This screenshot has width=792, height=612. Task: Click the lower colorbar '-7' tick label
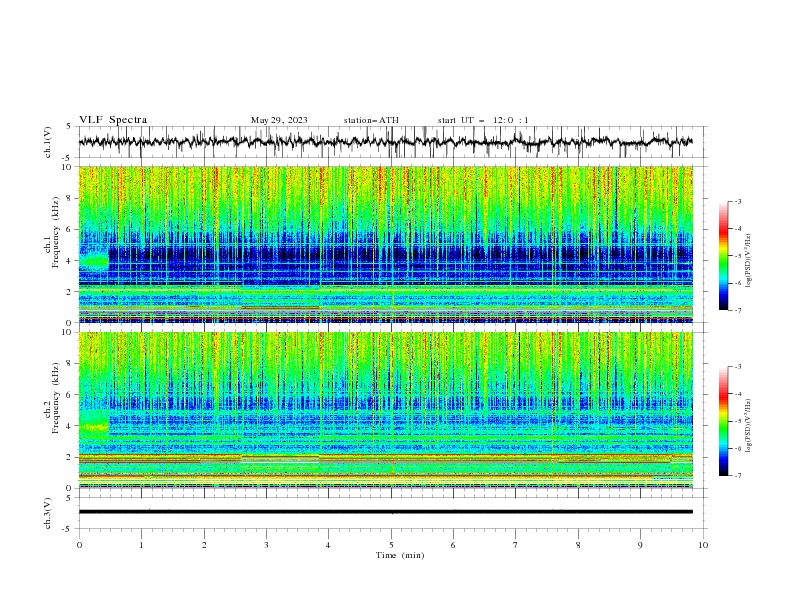pos(738,475)
